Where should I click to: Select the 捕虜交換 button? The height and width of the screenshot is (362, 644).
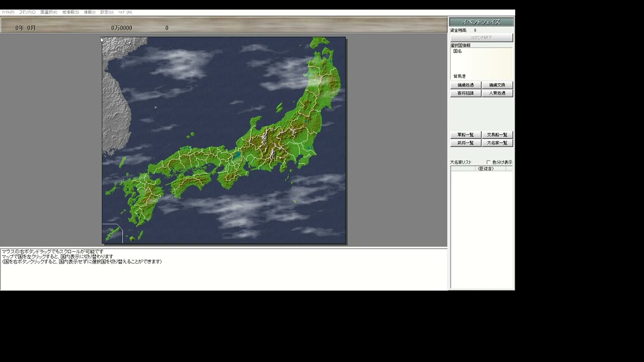pyautogui.click(x=498, y=85)
